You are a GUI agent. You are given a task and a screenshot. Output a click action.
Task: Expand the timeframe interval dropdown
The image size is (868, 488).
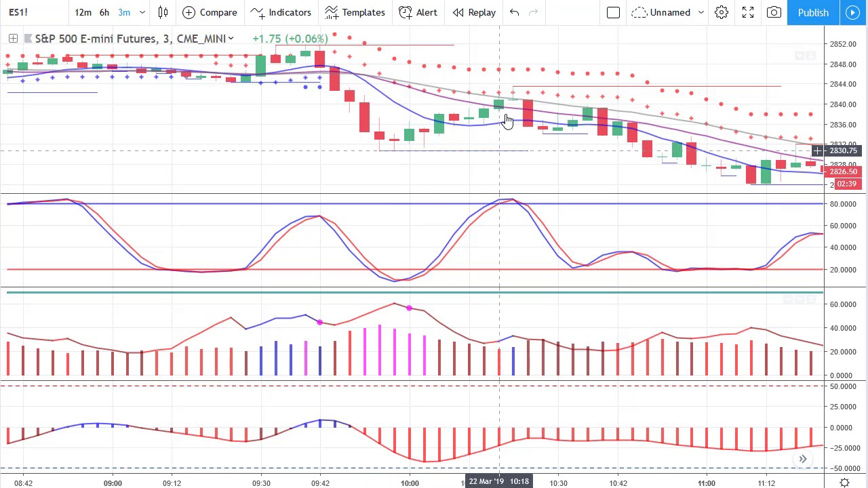pos(142,12)
